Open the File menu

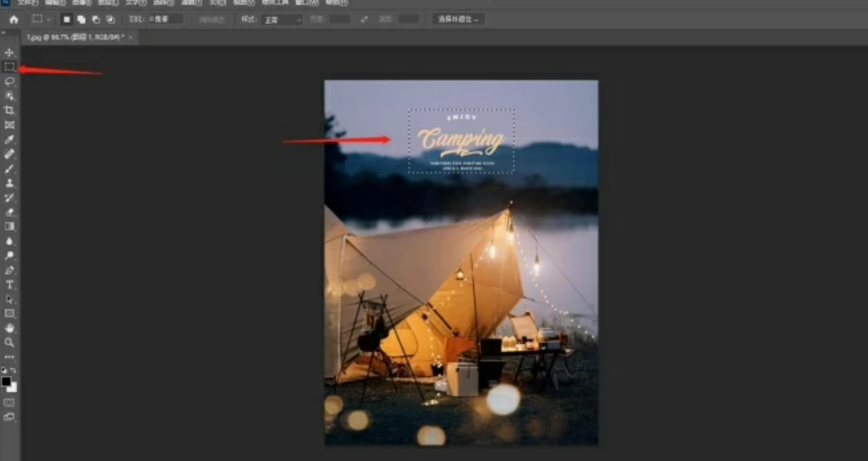(x=27, y=3)
